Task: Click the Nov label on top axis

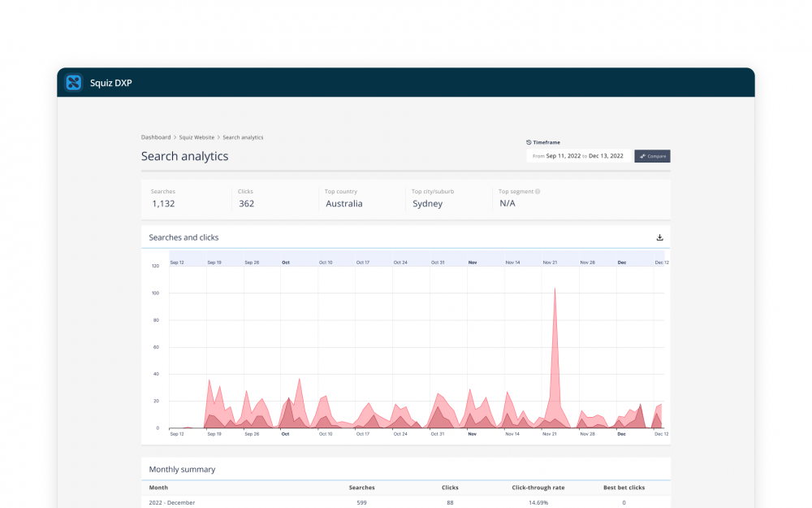Action: 473,263
